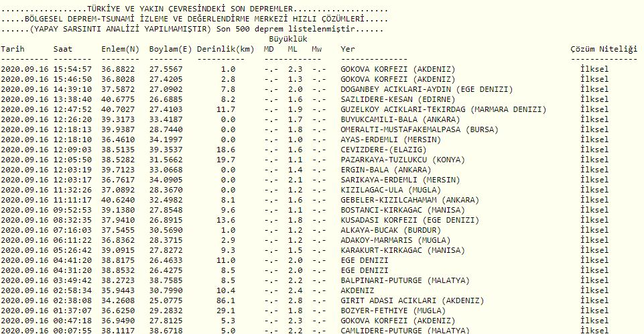Click the Çözüm Niteliği column header

click(602, 49)
